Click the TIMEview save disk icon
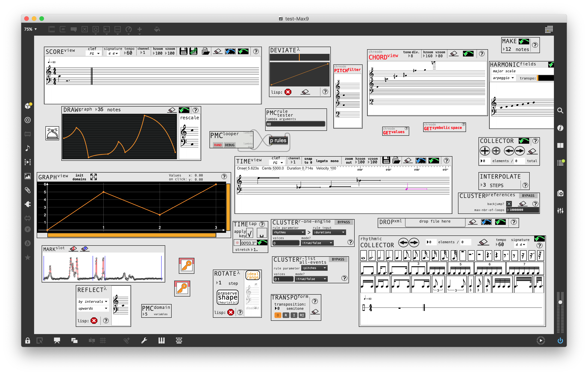This screenshot has width=588, height=375. (x=386, y=160)
